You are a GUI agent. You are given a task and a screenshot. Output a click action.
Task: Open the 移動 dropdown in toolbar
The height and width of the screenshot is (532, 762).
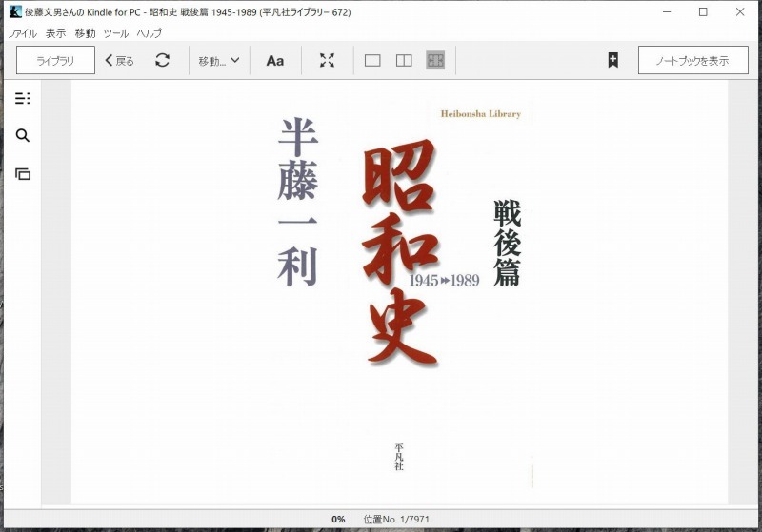coord(219,61)
